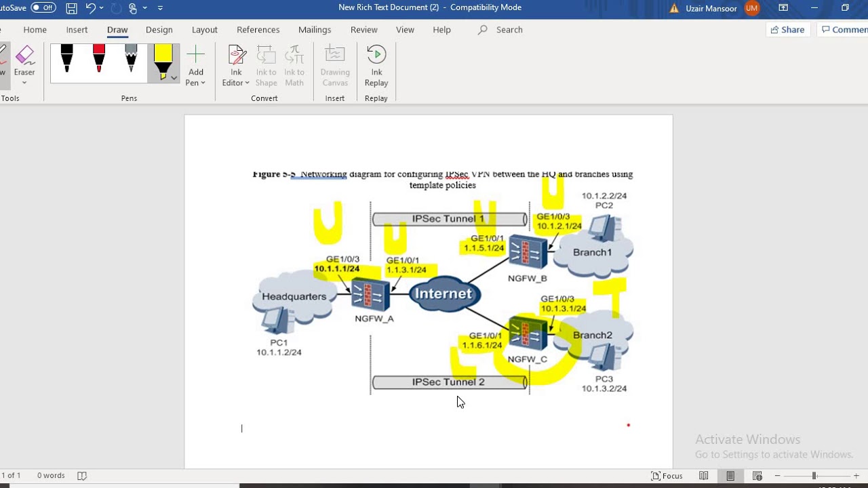Select the Eraser tool
The width and height of the screenshot is (868, 488).
24,61
